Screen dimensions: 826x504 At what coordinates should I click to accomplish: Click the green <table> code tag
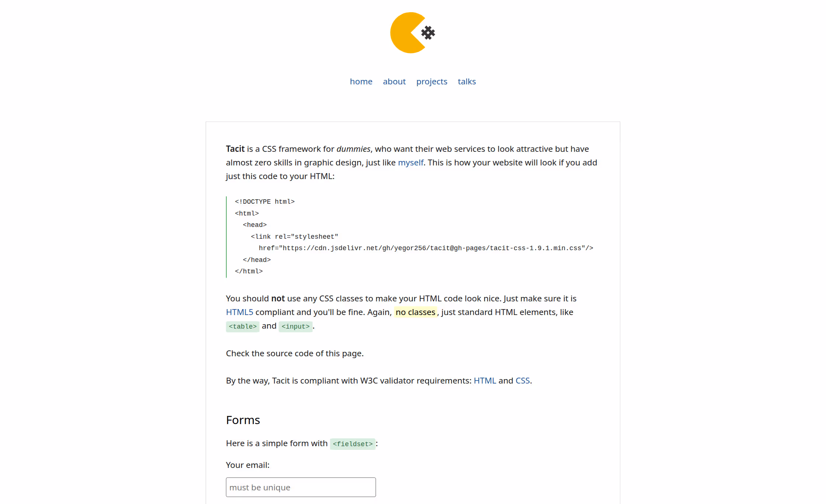(x=243, y=326)
